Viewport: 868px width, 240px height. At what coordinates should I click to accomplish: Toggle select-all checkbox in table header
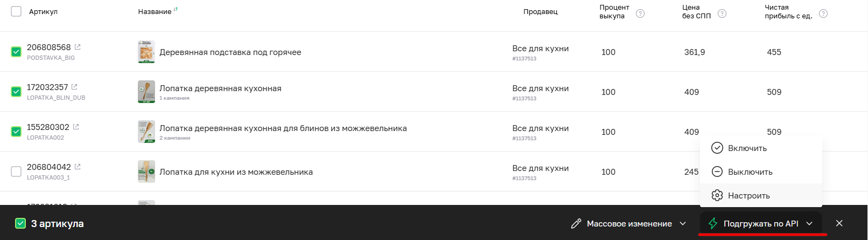(x=16, y=11)
